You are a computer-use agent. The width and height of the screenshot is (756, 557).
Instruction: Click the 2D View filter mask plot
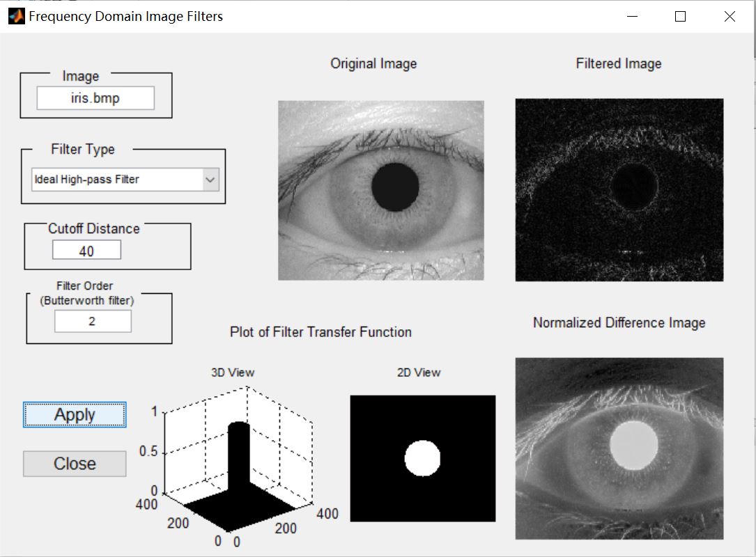(x=423, y=458)
